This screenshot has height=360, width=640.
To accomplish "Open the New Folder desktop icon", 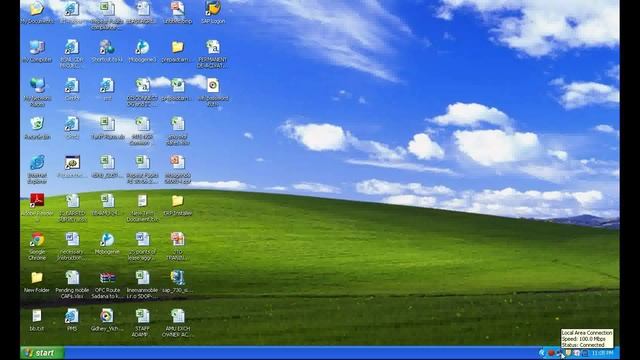I will tap(37, 278).
